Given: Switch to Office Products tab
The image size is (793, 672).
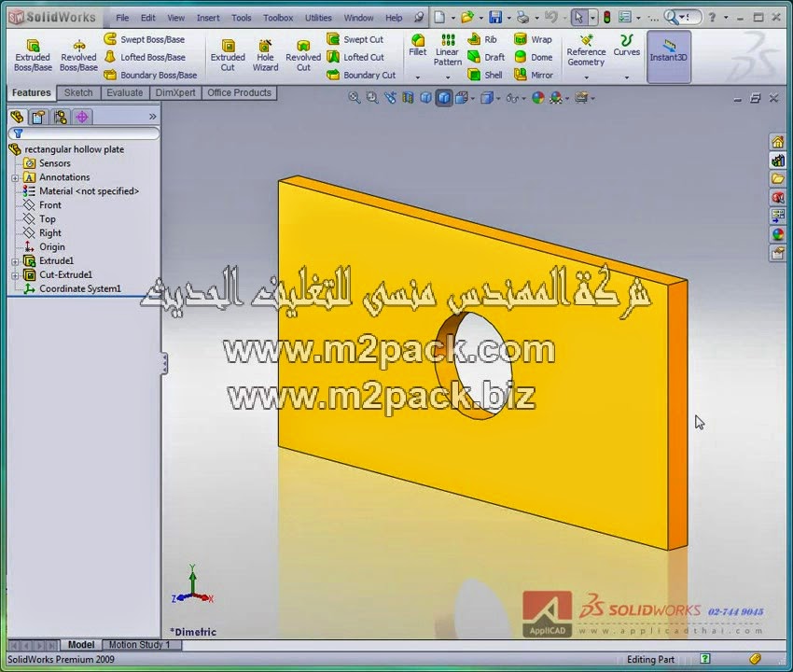Looking at the screenshot, I should tap(239, 92).
